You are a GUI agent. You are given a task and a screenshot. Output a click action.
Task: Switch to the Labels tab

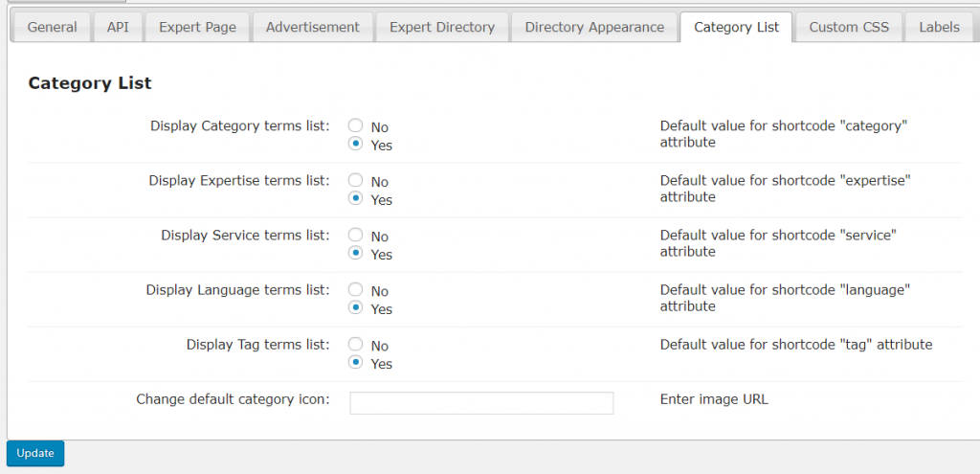click(x=939, y=27)
